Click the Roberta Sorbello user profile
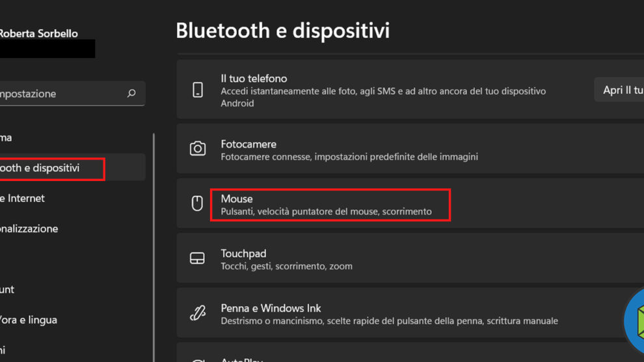Image resolution: width=644 pixels, height=362 pixels. tap(39, 34)
